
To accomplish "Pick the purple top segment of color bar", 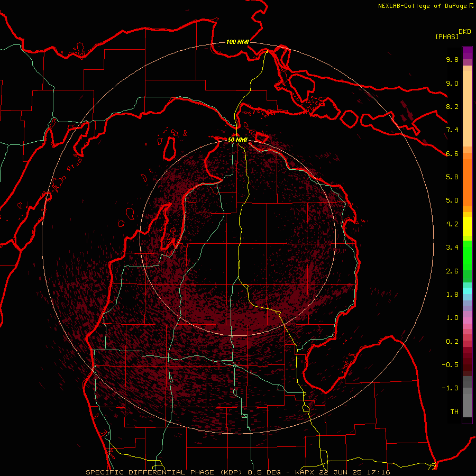I will coord(467,53).
